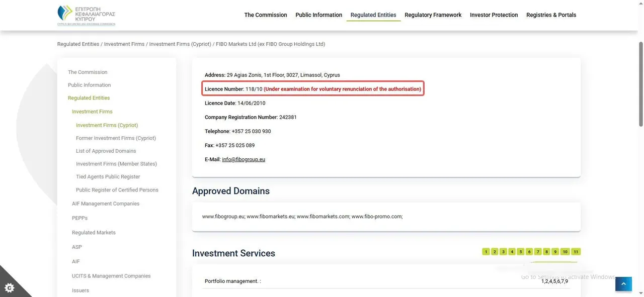Click Approved Domains heading
Screen dimensions: 644x297
click(231, 191)
